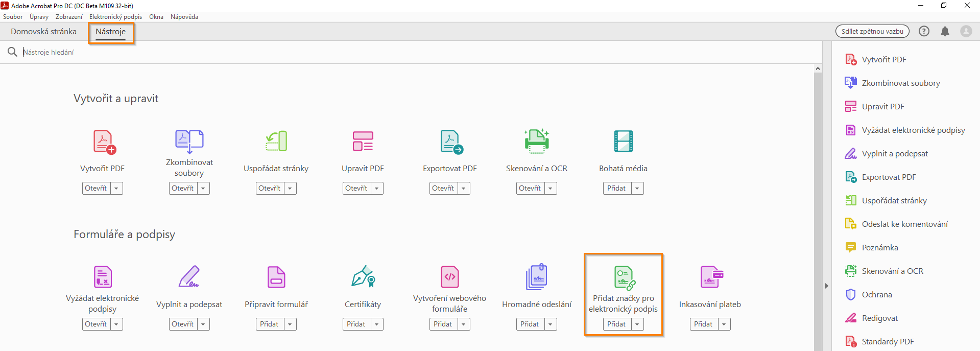This screenshot has height=351, width=980.
Task: Click the help question mark icon
Action: pyautogui.click(x=924, y=31)
